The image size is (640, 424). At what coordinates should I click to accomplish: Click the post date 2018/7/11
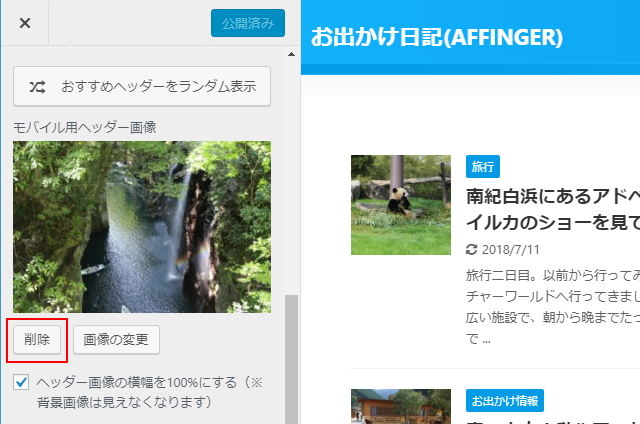511,249
